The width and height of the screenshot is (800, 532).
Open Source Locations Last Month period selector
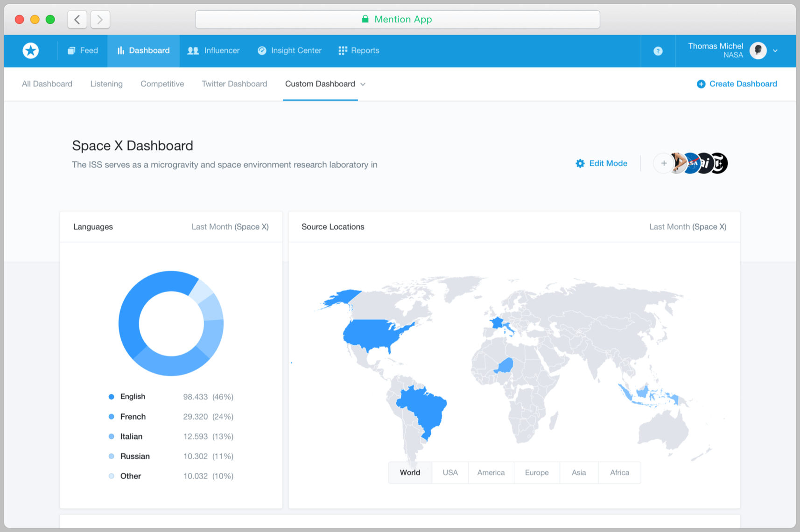pos(688,227)
